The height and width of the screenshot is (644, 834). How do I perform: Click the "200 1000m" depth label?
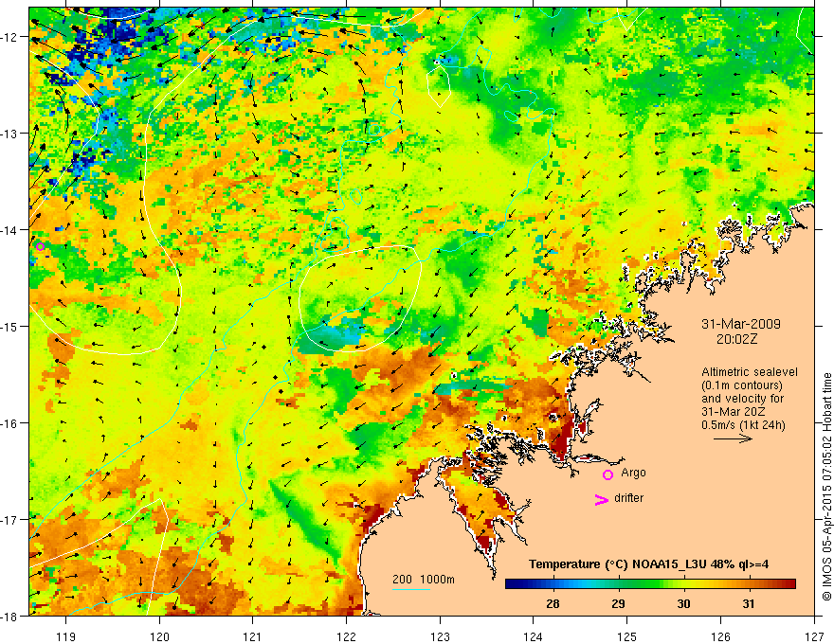424,580
